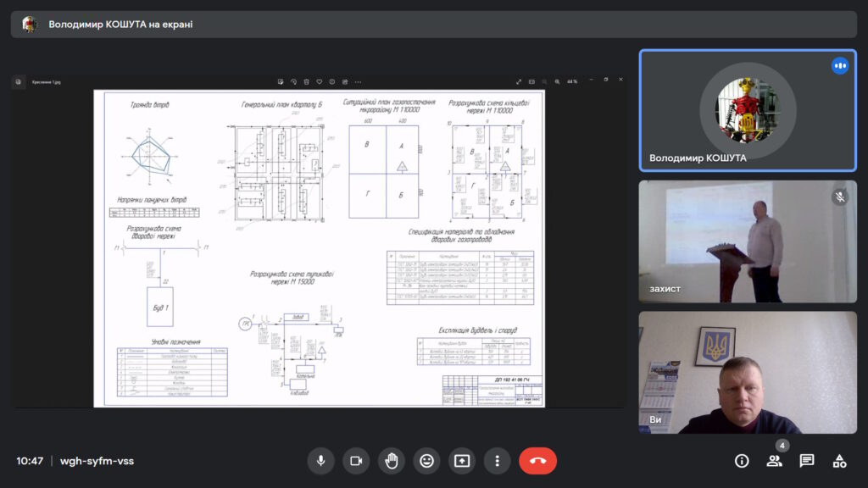Open the Photos toolbar ellipsis menu

[x=359, y=82]
